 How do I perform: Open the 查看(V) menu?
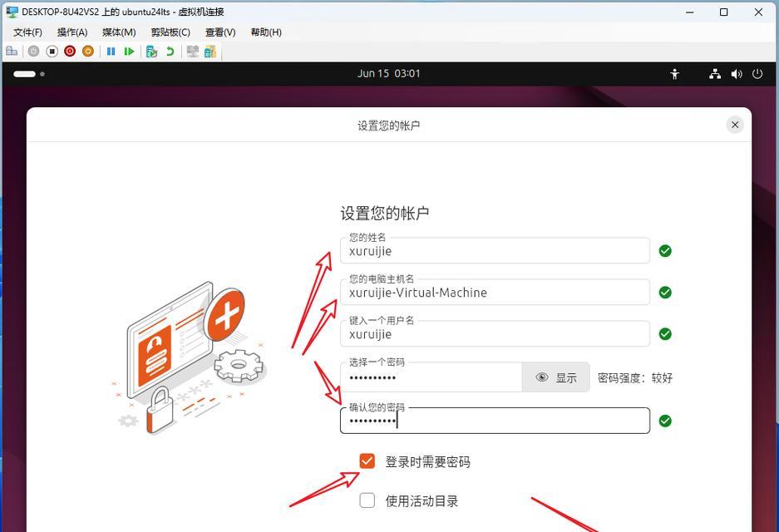(220, 32)
